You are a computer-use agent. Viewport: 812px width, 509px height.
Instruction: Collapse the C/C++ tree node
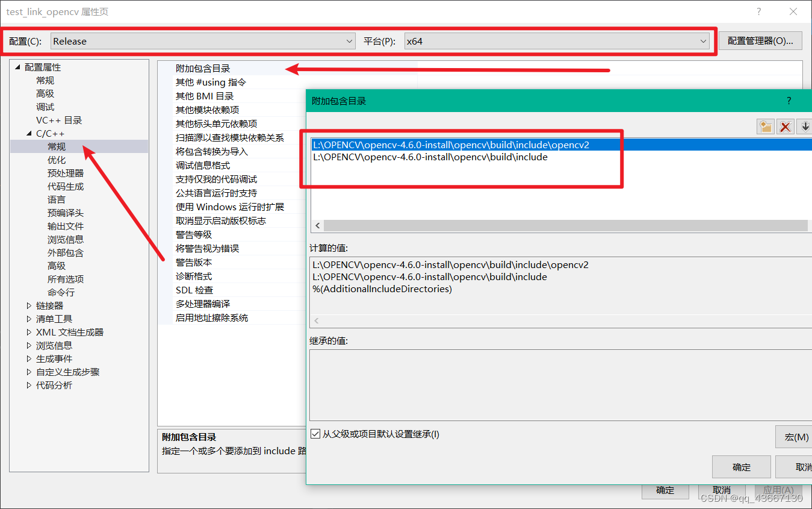[x=29, y=133]
